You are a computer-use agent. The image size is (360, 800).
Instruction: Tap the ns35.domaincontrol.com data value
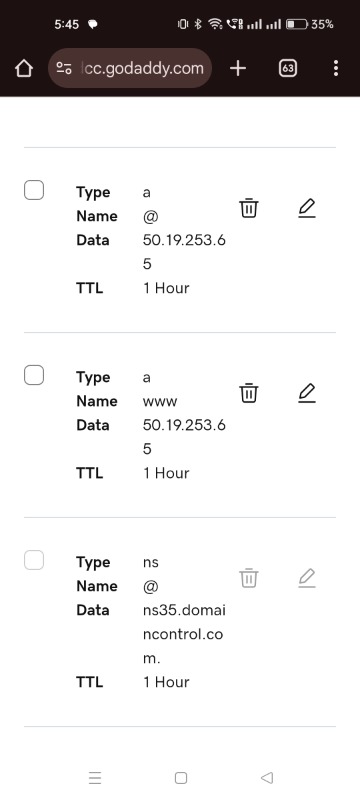pyautogui.click(x=184, y=634)
